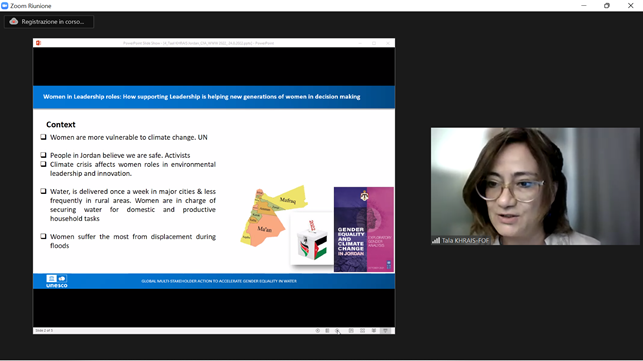Click the slide title 'Women in Leadership roles' banner text
643x361 pixels.
(202, 97)
